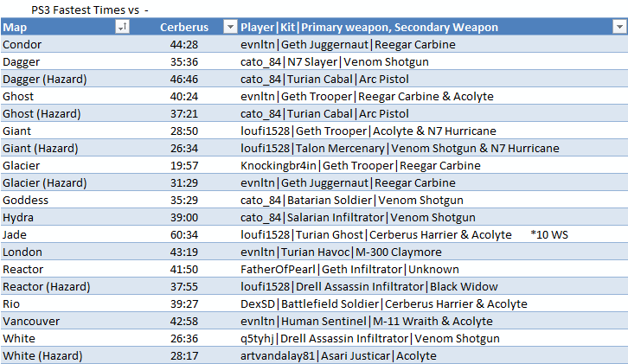
Task: Open the Player Kit Weapon column filter dropdown
Action: [x=619, y=27]
